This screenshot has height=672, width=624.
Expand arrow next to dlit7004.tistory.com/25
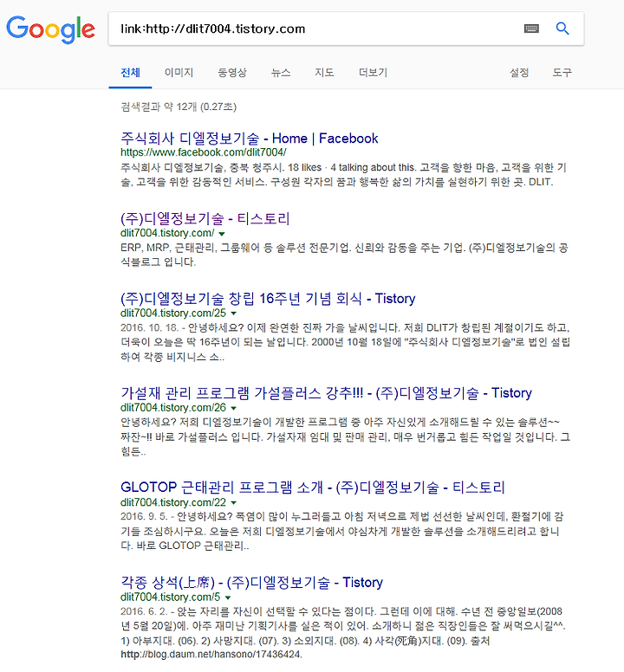(233, 313)
